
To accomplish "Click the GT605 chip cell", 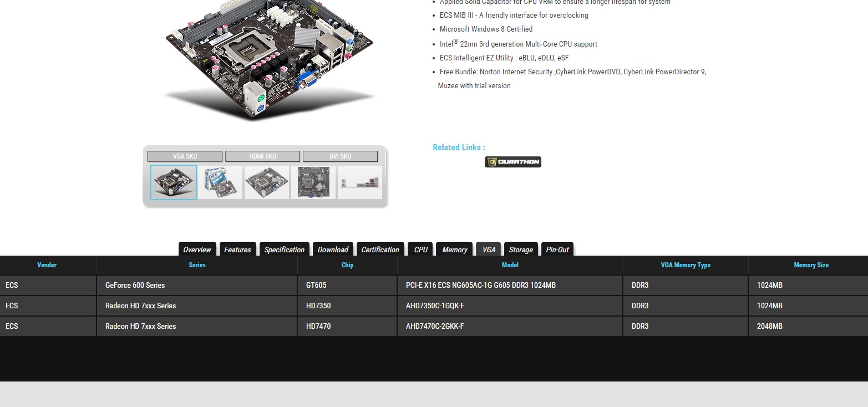I will 347,285.
